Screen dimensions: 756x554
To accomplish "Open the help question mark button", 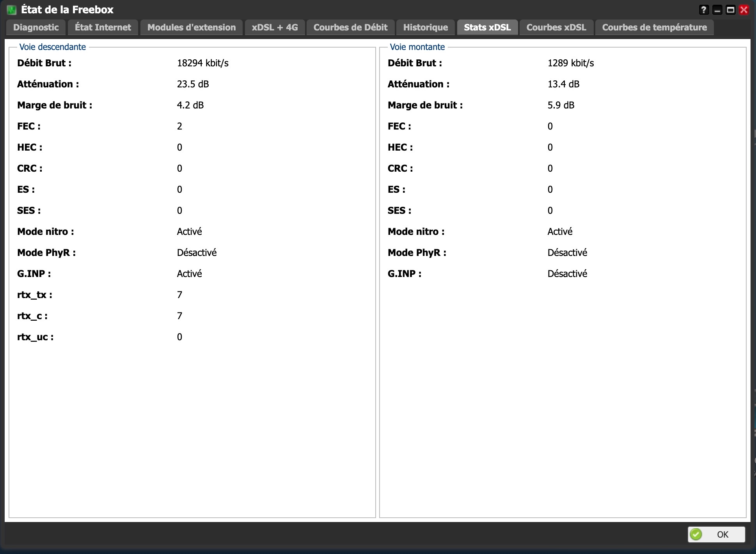I will pyautogui.click(x=703, y=10).
